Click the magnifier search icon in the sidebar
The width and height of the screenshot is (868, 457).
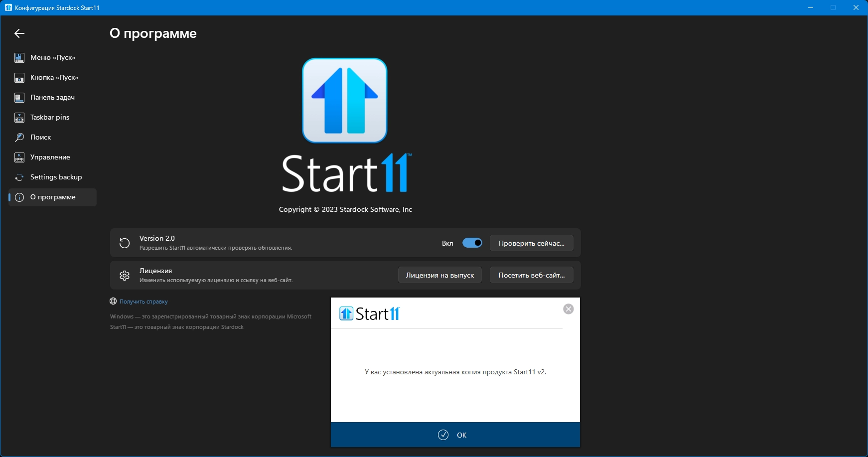point(19,138)
